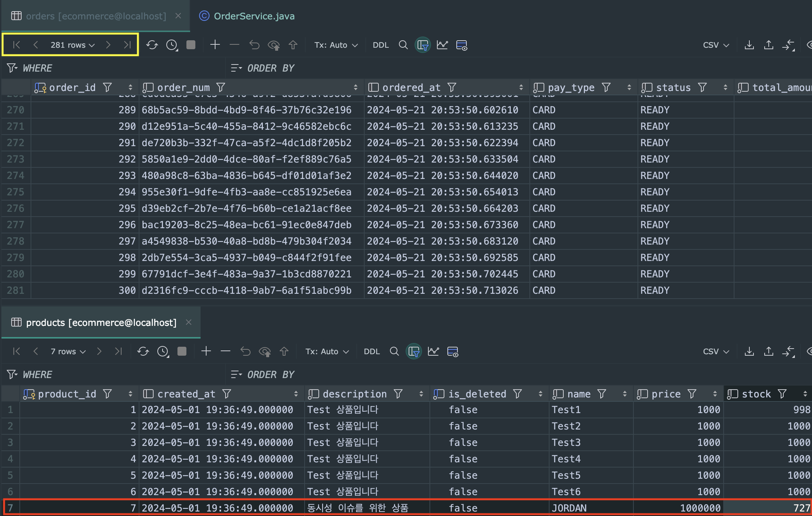Reload the orders table data
The height and width of the screenshot is (516, 812).
(x=152, y=45)
